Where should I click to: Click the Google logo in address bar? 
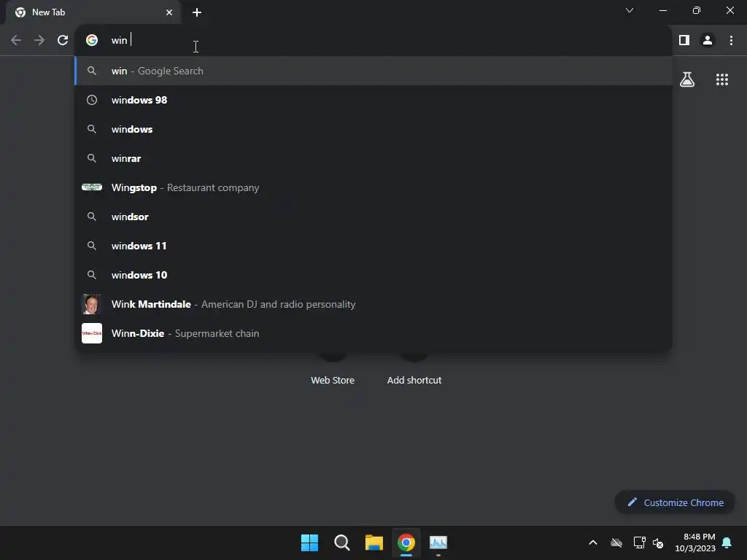92,41
